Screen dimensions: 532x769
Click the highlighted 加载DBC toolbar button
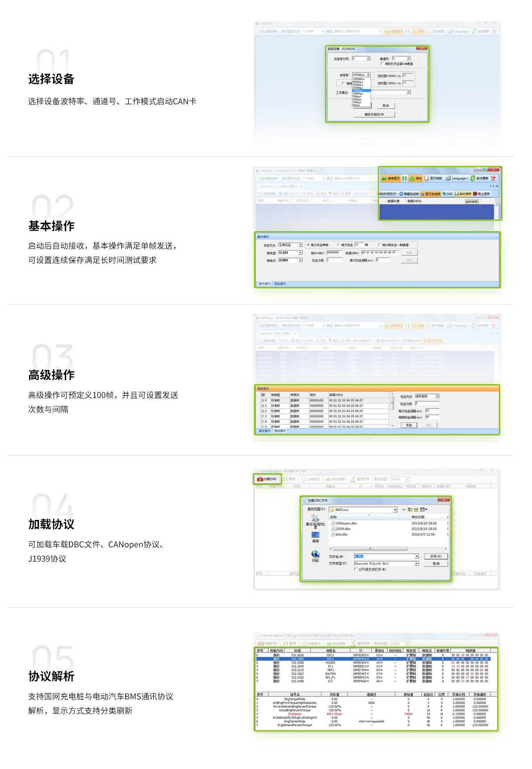pyautogui.click(x=267, y=479)
